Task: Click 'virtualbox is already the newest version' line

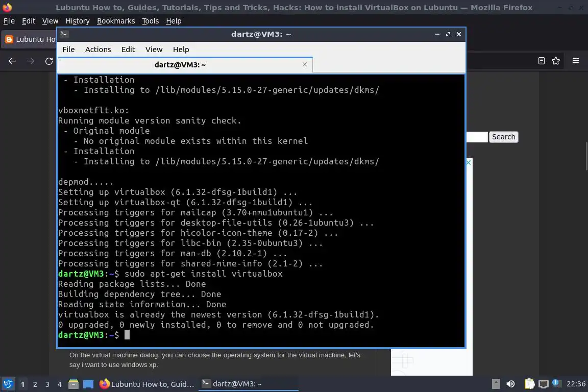Action: click(x=218, y=315)
